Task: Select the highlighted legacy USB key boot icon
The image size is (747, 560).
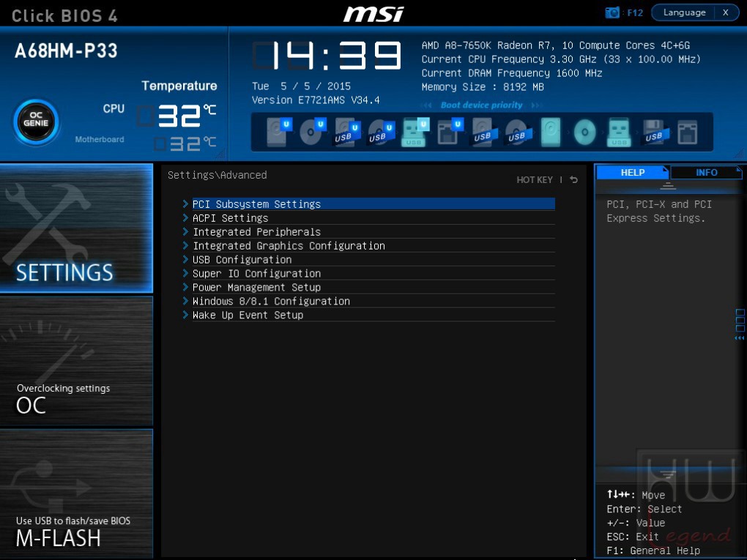Action: click(619, 132)
